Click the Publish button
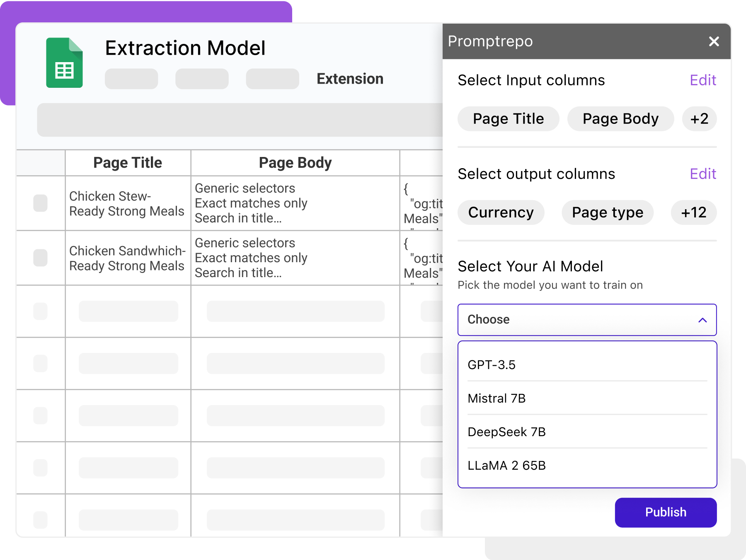The width and height of the screenshot is (746, 560). (665, 512)
